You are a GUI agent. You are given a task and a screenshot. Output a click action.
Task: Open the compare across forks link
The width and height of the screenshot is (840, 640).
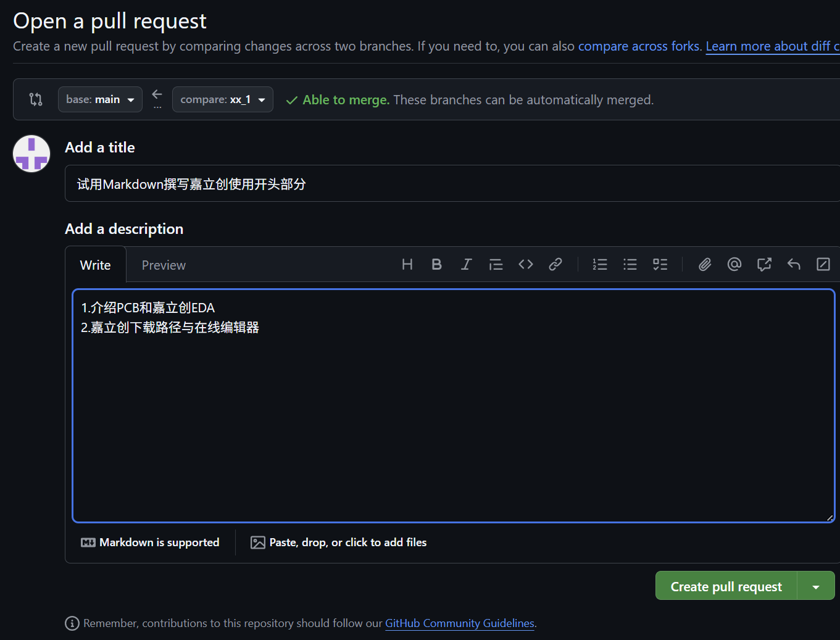tap(639, 46)
